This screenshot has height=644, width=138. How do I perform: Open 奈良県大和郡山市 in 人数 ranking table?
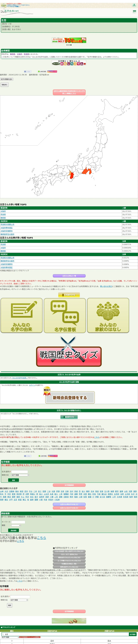[x=7, y=225]
